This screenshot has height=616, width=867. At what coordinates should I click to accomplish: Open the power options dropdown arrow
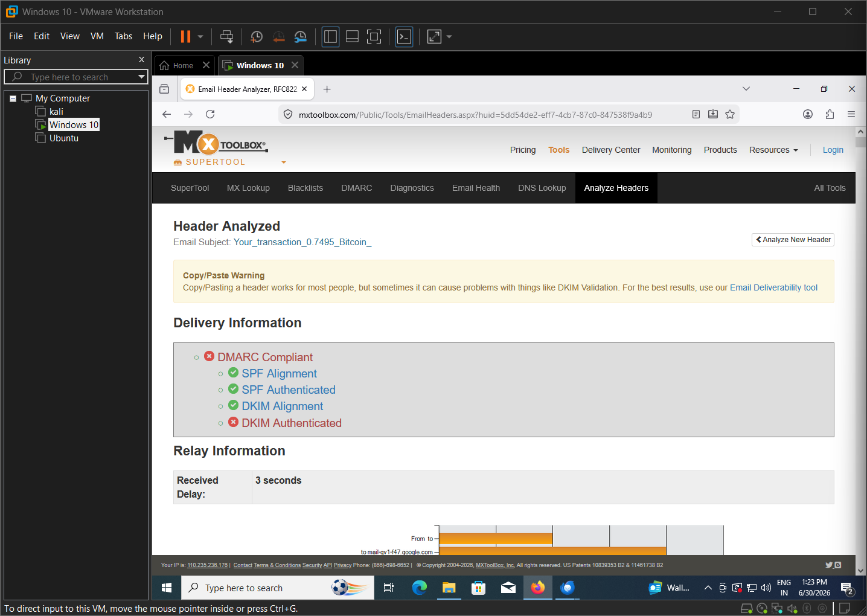[200, 37]
